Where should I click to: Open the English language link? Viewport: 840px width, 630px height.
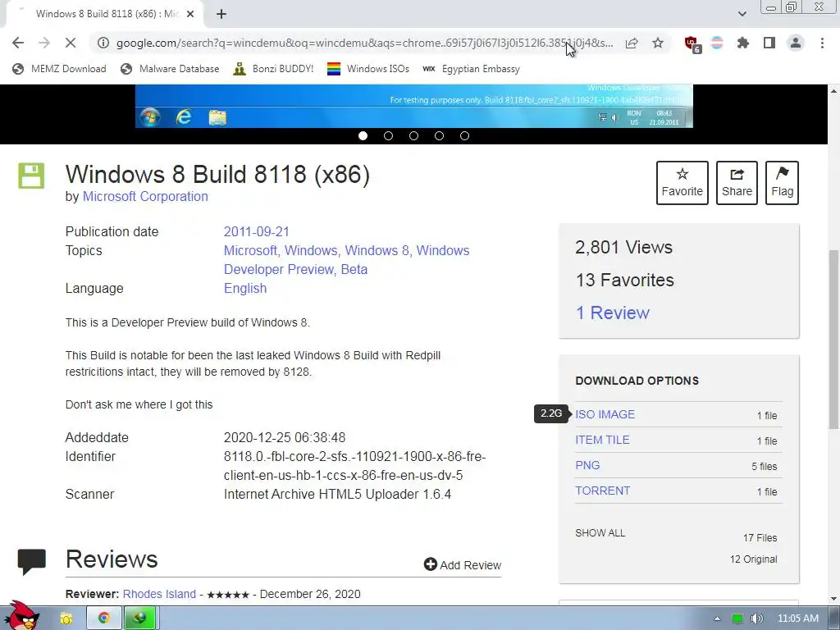244,288
